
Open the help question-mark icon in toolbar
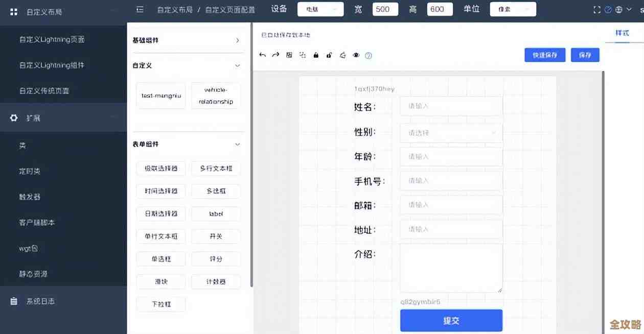click(x=369, y=55)
